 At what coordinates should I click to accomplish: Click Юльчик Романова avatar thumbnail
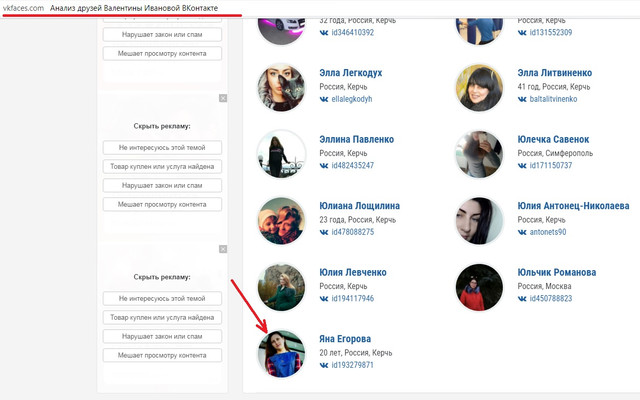479,287
